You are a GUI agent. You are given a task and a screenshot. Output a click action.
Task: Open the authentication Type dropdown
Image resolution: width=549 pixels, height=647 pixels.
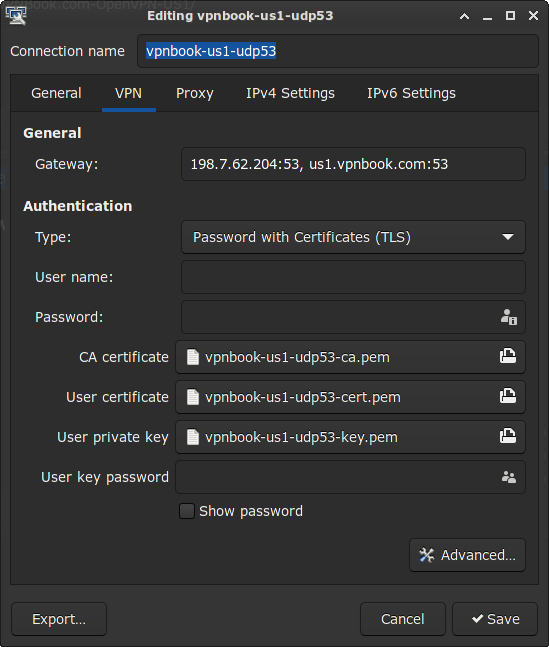click(353, 237)
